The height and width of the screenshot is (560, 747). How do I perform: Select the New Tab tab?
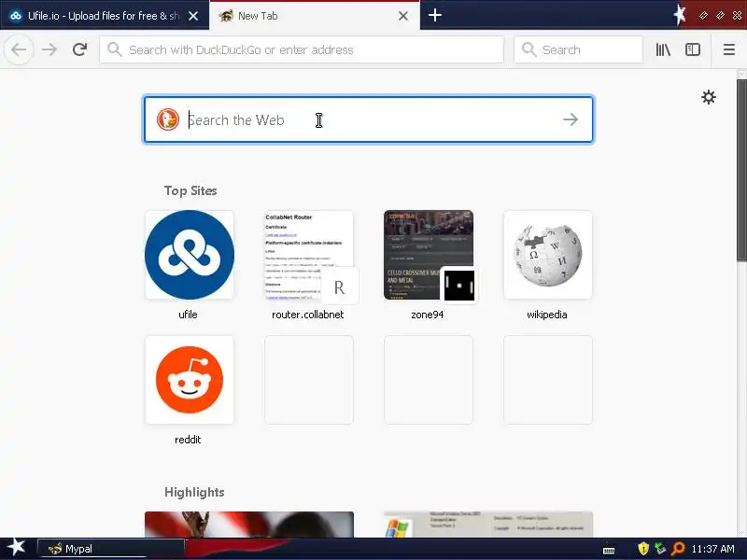tap(315, 16)
